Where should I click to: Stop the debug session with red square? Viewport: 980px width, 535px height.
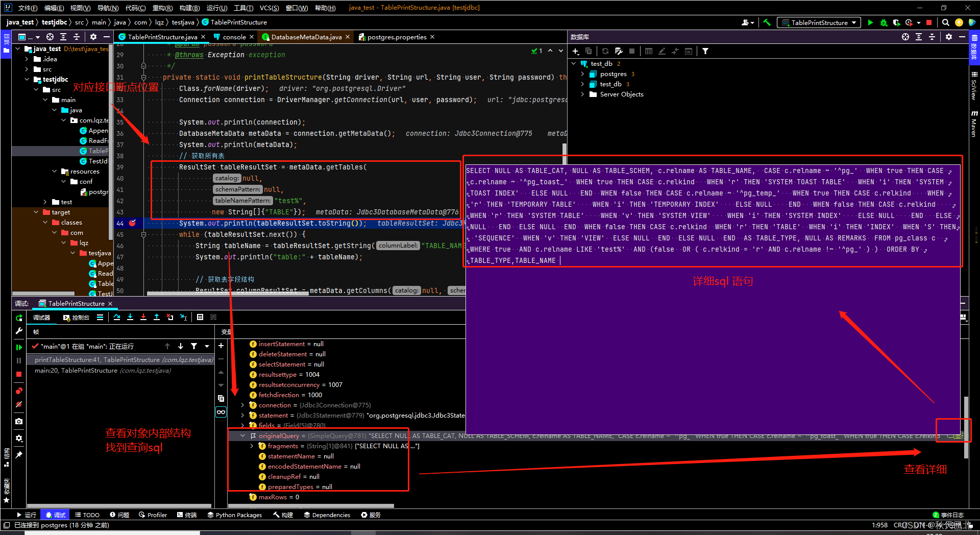coord(19,374)
